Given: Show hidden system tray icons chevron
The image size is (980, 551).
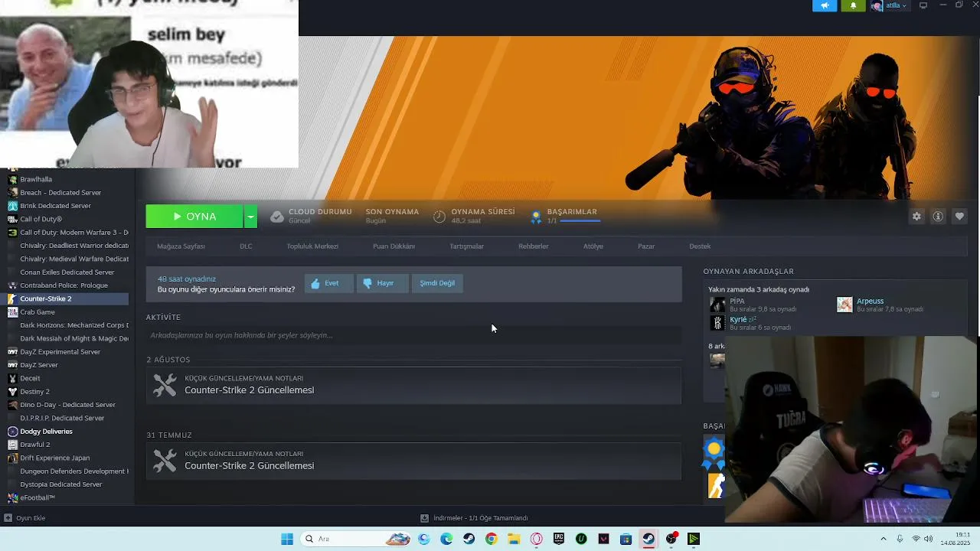Looking at the screenshot, I should pos(883,539).
